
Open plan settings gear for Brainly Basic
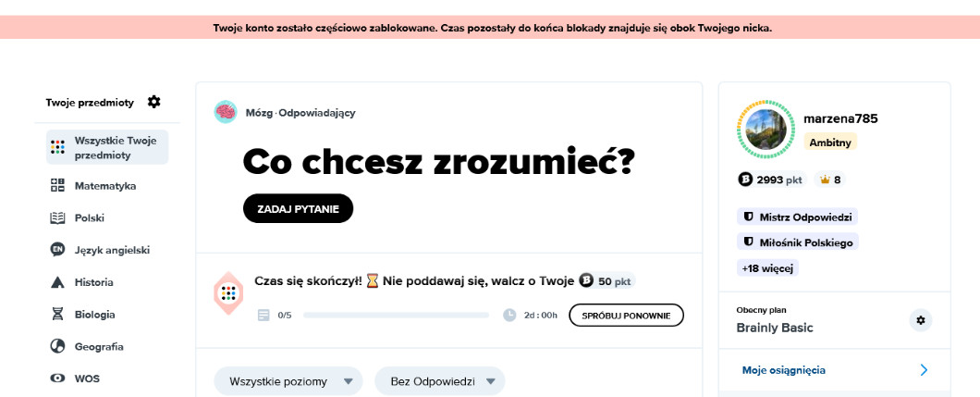pyautogui.click(x=920, y=320)
